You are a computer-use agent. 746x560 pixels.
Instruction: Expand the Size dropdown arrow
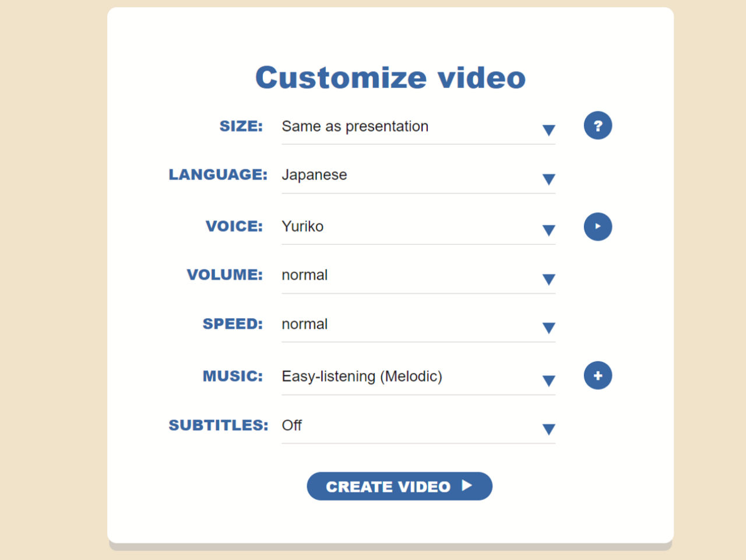[x=548, y=130]
